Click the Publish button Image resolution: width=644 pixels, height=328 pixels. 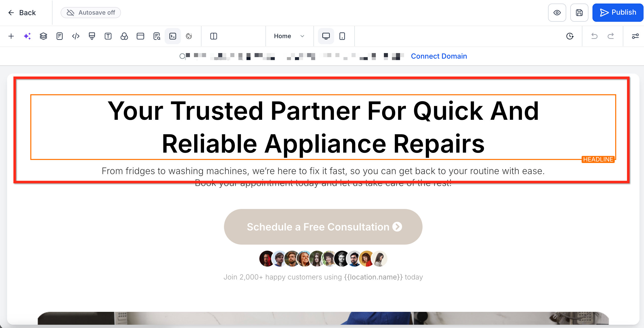tap(618, 13)
